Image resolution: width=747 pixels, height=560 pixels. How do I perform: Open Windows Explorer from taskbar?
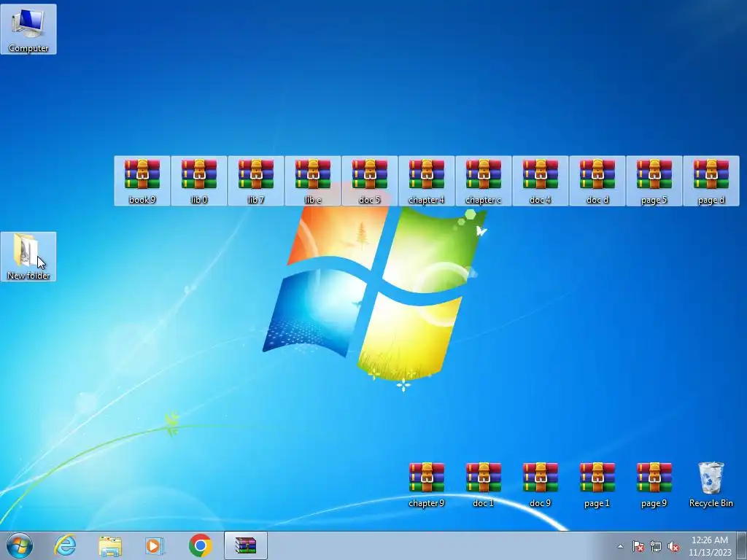(x=109, y=545)
